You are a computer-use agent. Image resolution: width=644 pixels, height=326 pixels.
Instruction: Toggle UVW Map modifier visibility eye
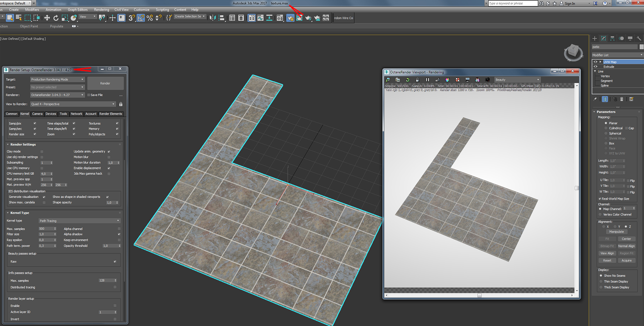[595, 62]
